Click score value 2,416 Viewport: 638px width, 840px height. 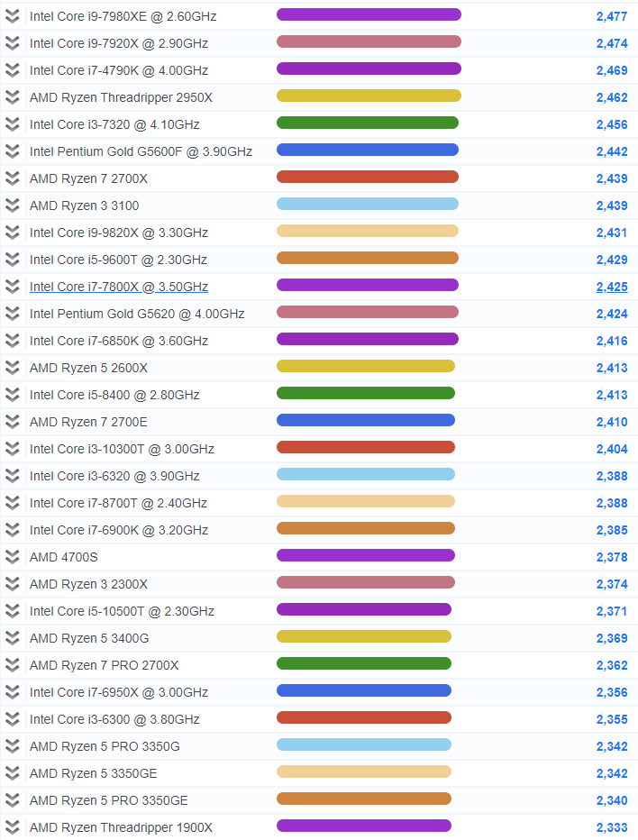612,342
